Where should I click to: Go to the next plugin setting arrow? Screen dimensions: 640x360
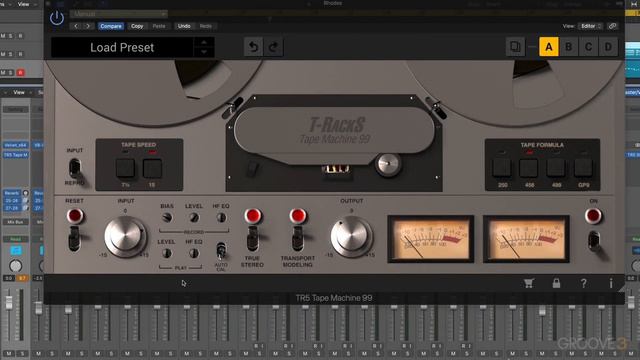(88, 26)
